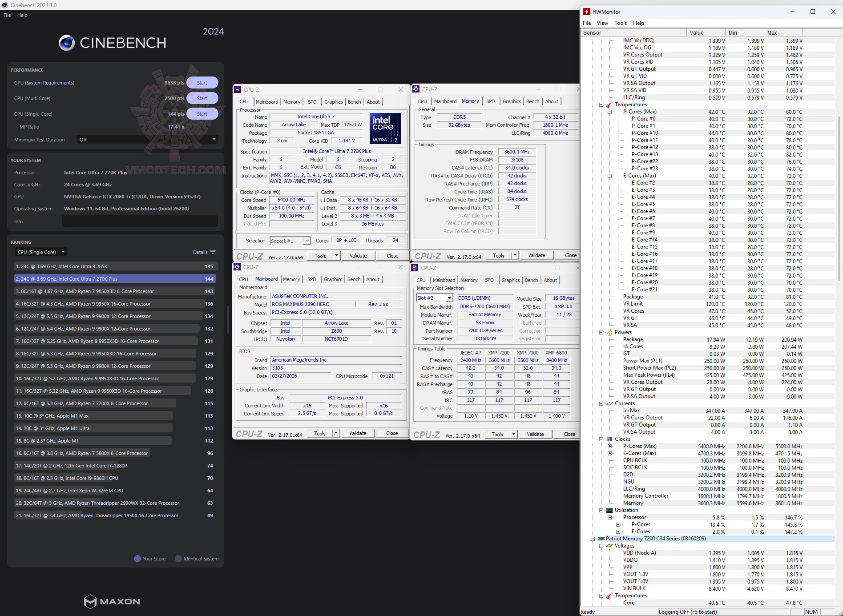Expand the P-Cores row under Utilization Processor
The image size is (843, 616).
tap(618, 524)
